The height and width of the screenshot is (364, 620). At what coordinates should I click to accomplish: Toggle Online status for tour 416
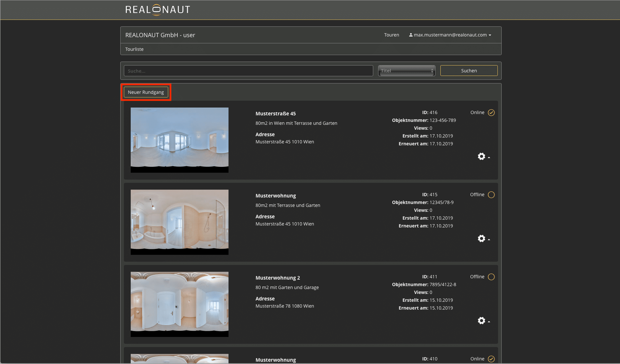(491, 113)
